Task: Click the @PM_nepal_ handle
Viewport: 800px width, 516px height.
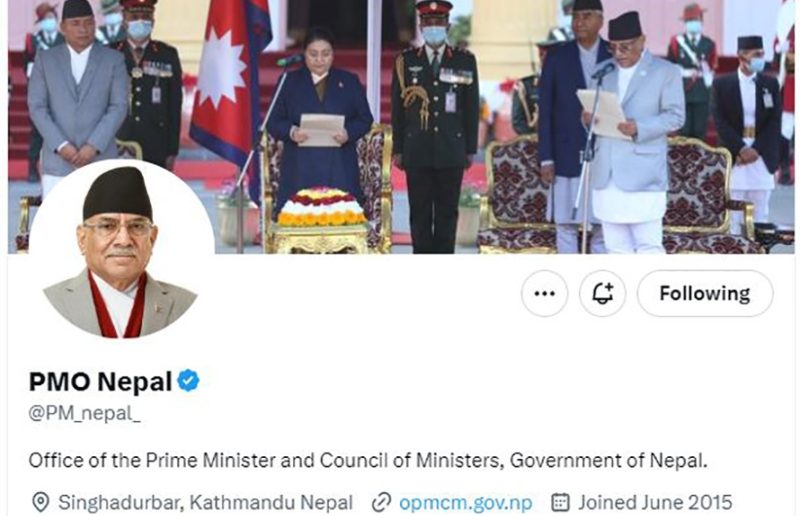Action: click(85, 413)
